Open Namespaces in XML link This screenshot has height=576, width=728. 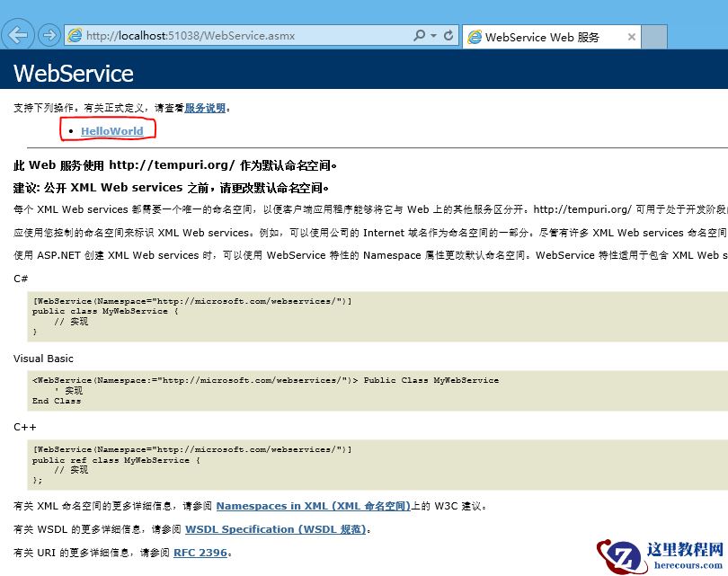coord(314,506)
